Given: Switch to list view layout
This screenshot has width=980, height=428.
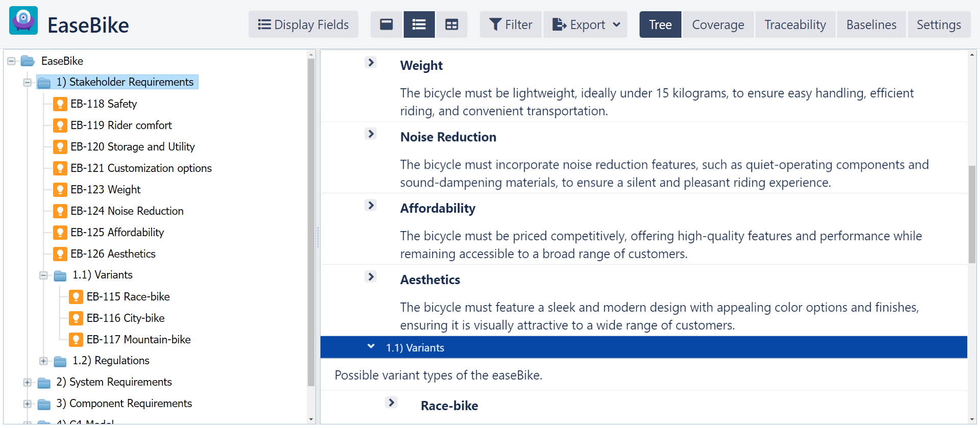Looking at the screenshot, I should 419,24.
